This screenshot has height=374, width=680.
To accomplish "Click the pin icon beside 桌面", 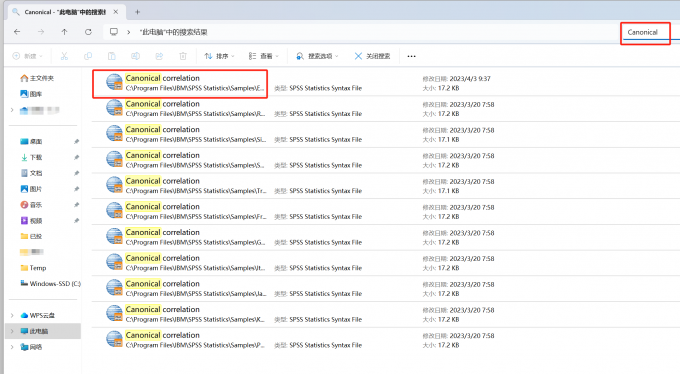I will tap(76, 141).
